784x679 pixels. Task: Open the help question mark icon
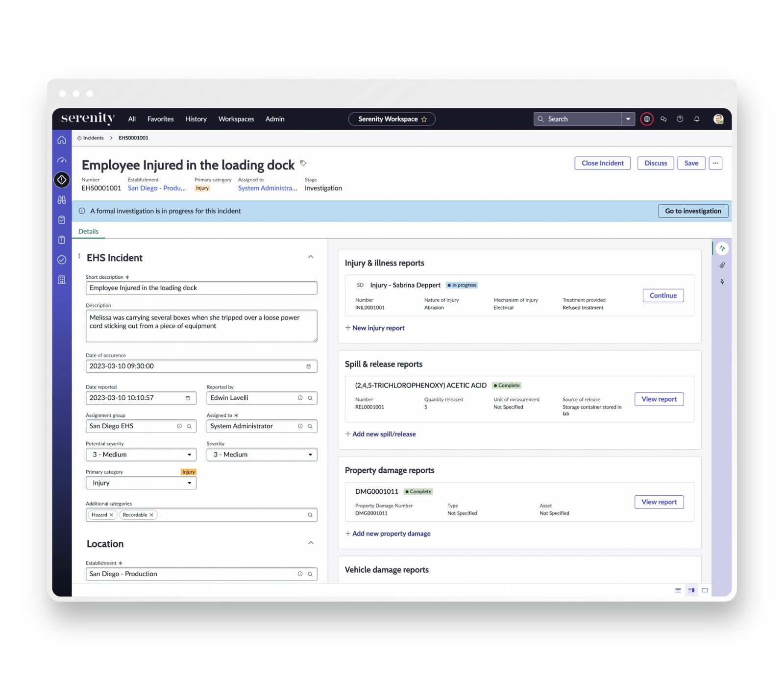pyautogui.click(x=680, y=119)
